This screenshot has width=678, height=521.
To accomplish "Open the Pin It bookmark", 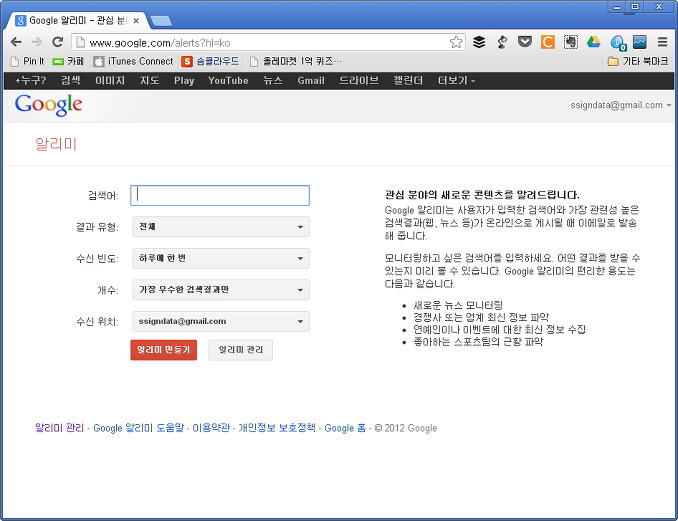I will (28, 61).
